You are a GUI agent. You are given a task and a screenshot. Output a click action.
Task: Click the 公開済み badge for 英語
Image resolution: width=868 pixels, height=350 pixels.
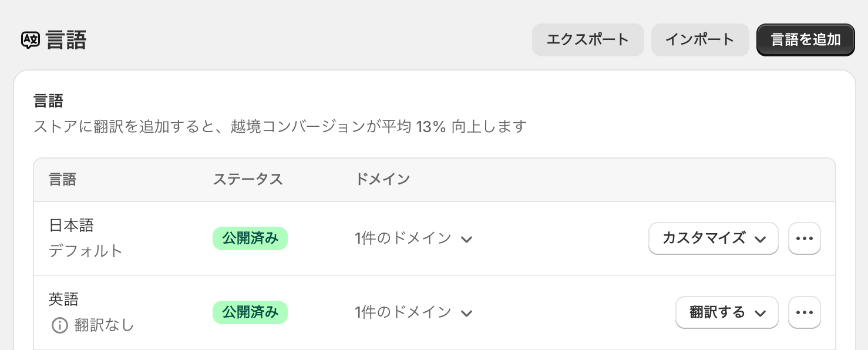pos(250,312)
